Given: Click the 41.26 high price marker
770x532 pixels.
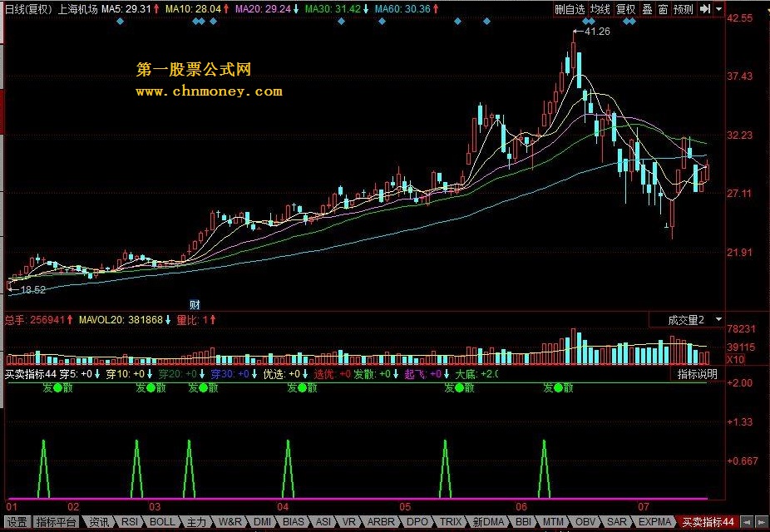Looking at the screenshot, I should 597,32.
